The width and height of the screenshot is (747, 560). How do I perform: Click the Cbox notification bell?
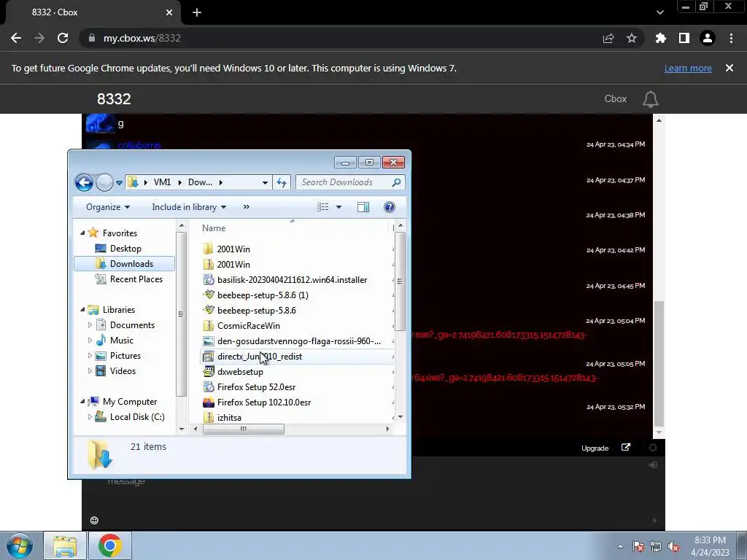pyautogui.click(x=650, y=99)
